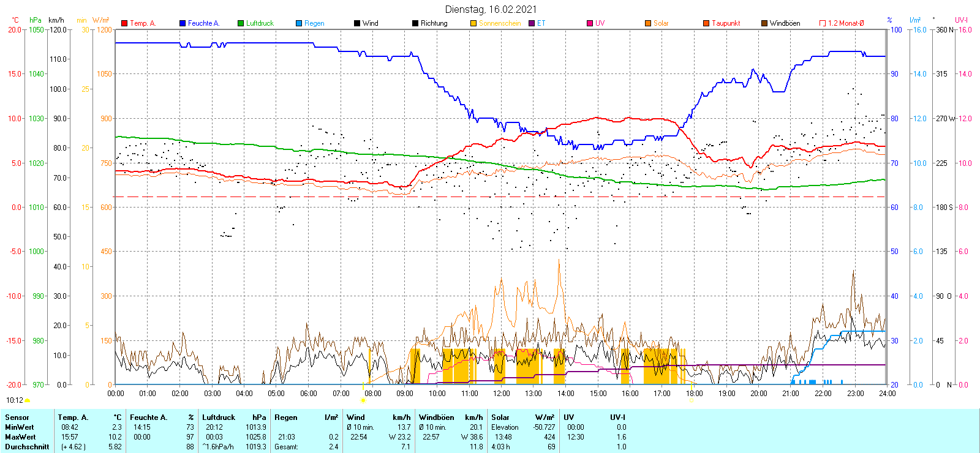
Task: Click the '12:00' time axis label
Action: [x=502, y=394]
